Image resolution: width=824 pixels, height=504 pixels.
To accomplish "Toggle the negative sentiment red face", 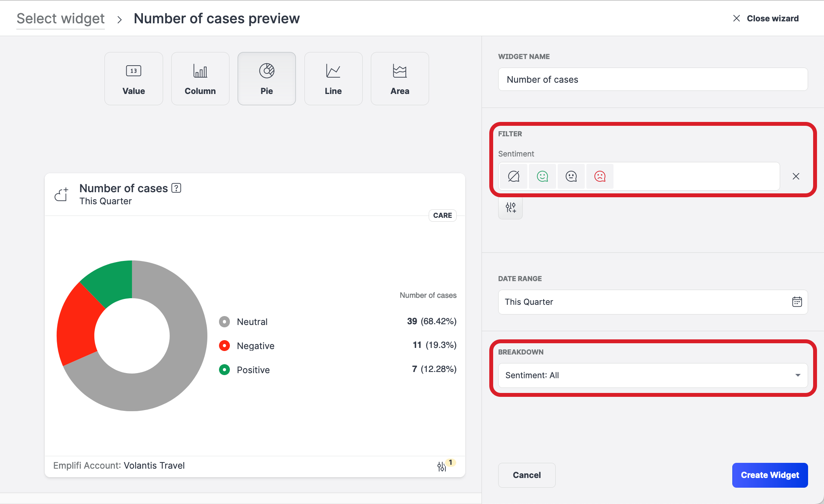I will point(600,176).
